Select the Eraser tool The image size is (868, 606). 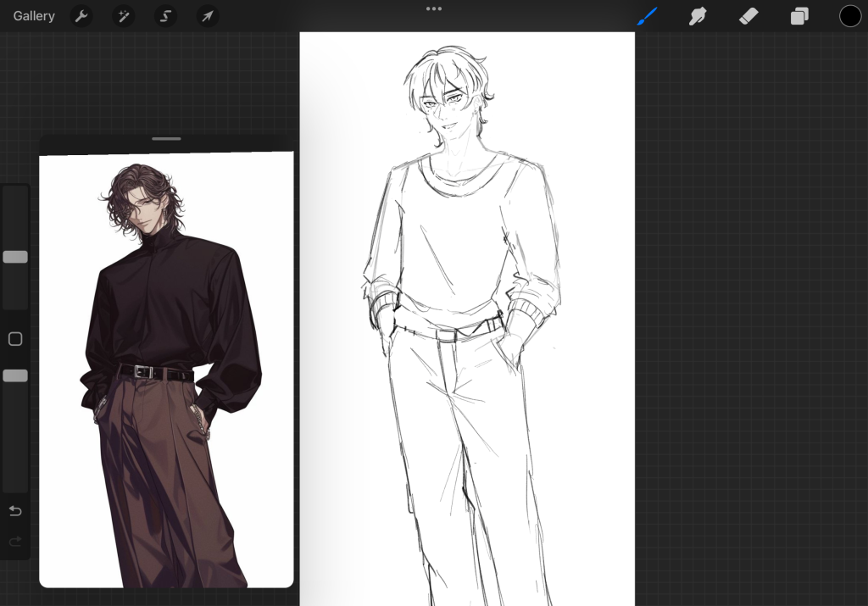point(748,16)
